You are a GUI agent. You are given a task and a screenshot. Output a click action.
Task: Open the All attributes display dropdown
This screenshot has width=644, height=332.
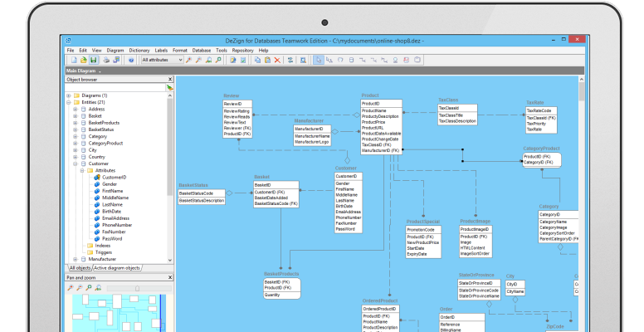tap(162, 60)
